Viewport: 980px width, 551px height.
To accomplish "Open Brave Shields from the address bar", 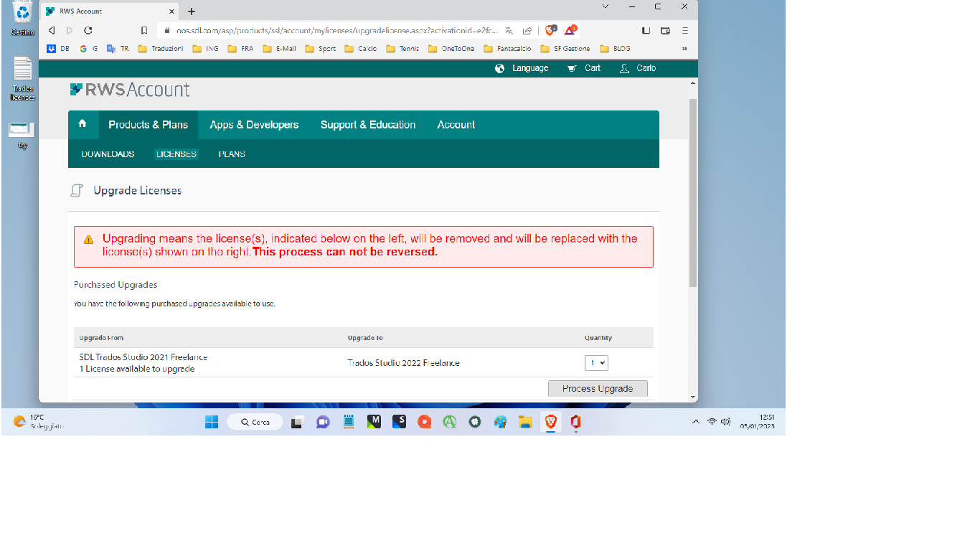I will point(550,30).
